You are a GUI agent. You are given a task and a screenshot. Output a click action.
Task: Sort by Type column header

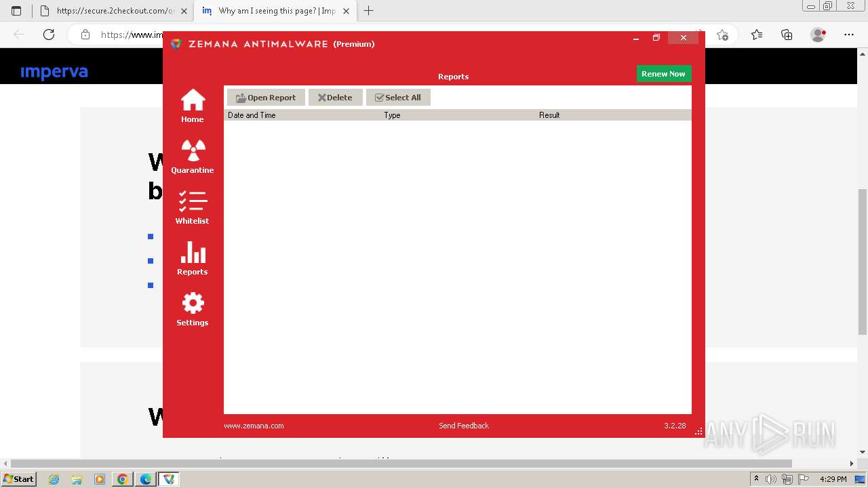458,115
